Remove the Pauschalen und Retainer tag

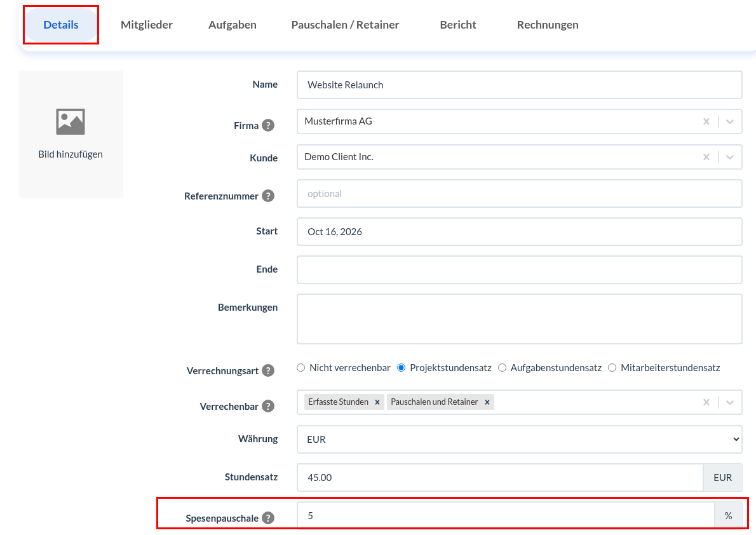click(487, 402)
